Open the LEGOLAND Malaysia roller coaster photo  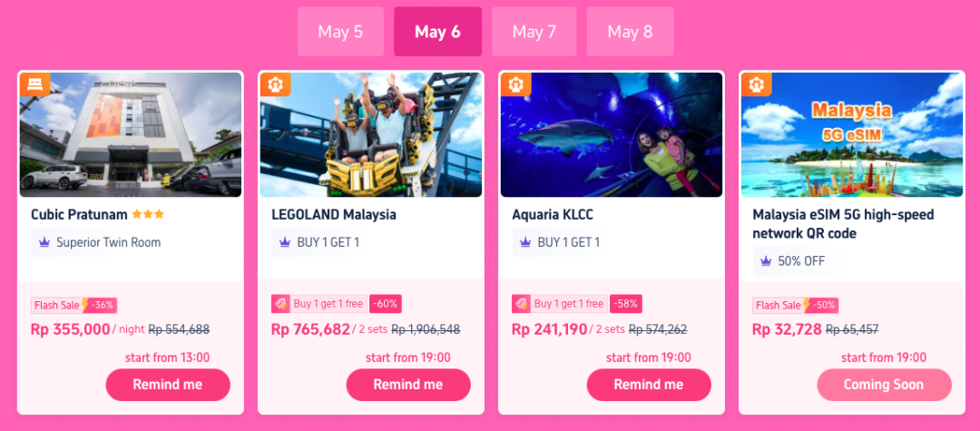pyautogui.click(x=371, y=135)
